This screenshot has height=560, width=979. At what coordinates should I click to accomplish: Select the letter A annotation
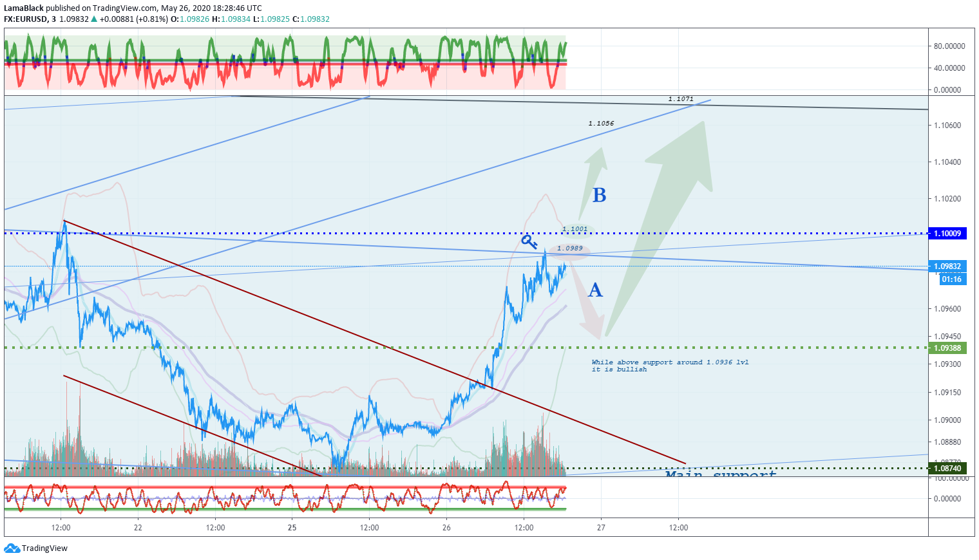pyautogui.click(x=596, y=290)
